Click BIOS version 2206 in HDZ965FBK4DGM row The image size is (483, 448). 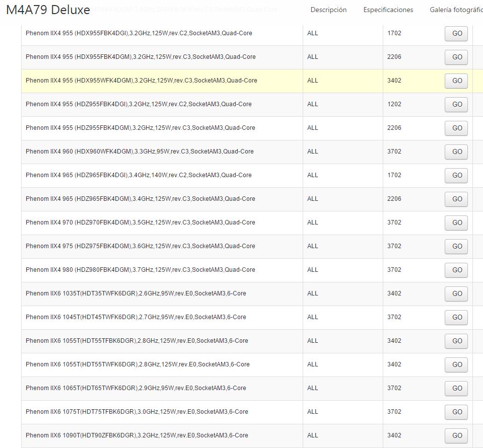click(394, 199)
